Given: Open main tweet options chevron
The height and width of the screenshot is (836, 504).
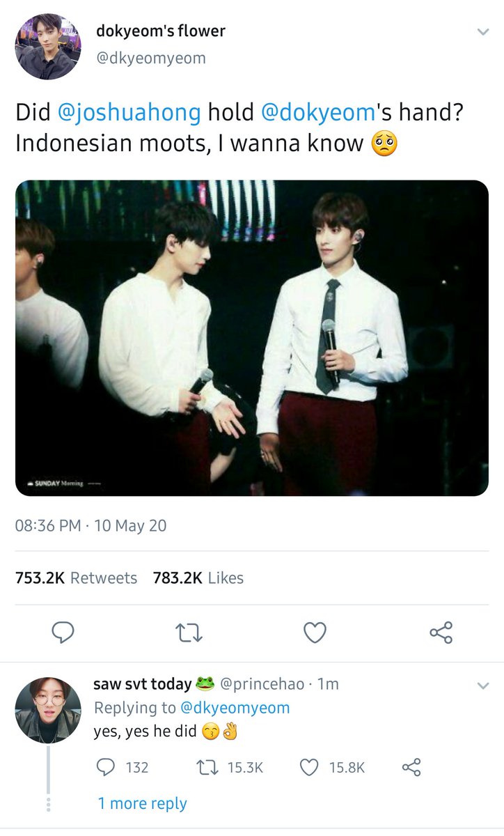Looking at the screenshot, I should point(482,32).
